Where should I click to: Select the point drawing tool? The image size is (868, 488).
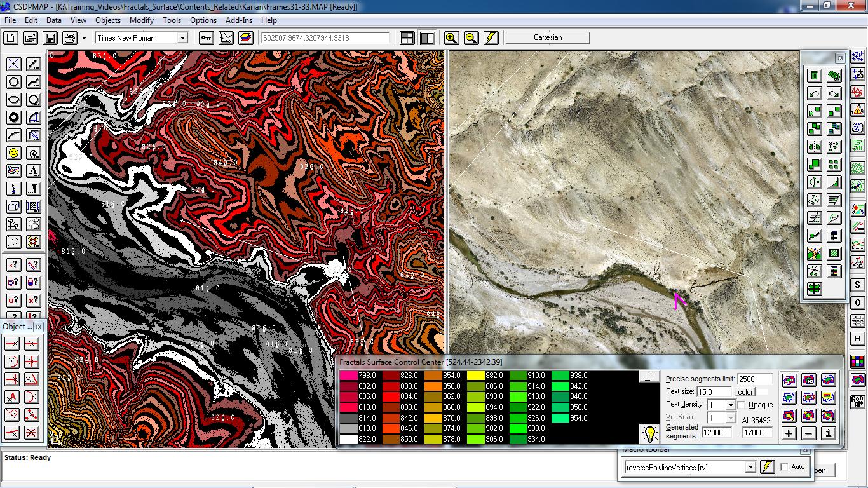[x=13, y=64]
